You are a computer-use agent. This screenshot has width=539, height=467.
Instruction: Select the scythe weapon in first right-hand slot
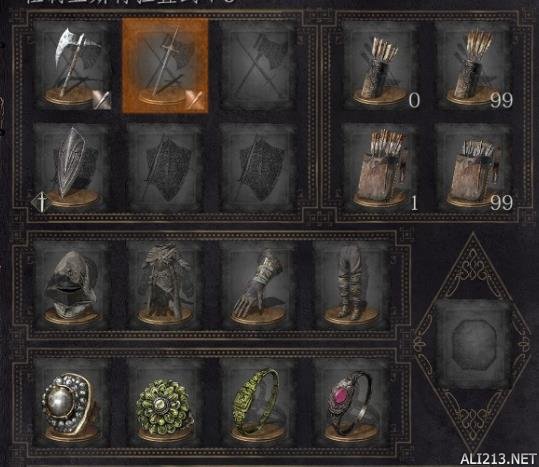pos(72,65)
